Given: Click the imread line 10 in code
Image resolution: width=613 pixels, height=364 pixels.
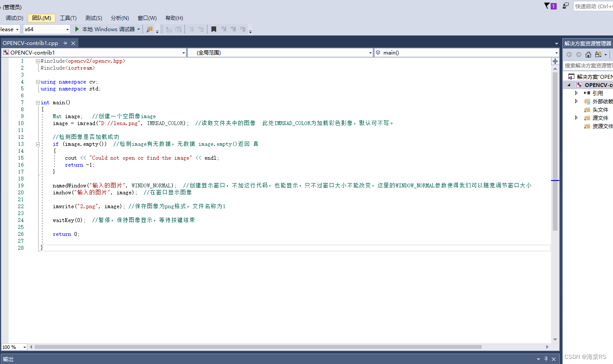Looking at the screenshot, I should [224, 123].
